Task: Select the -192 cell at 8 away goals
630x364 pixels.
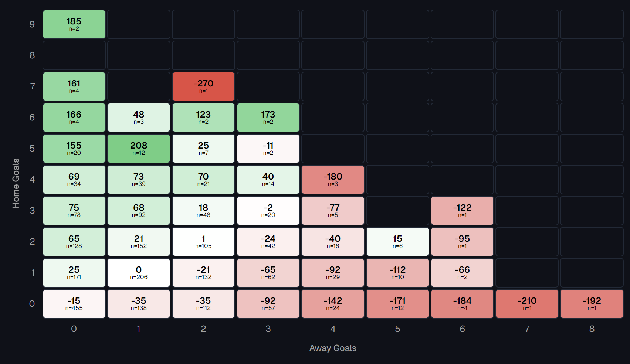Action: (592, 304)
